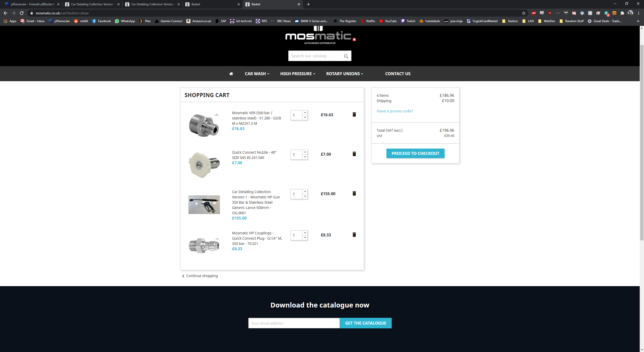The width and height of the screenshot is (644, 352).
Task: Open a new browser tab
Action: tap(308, 4)
